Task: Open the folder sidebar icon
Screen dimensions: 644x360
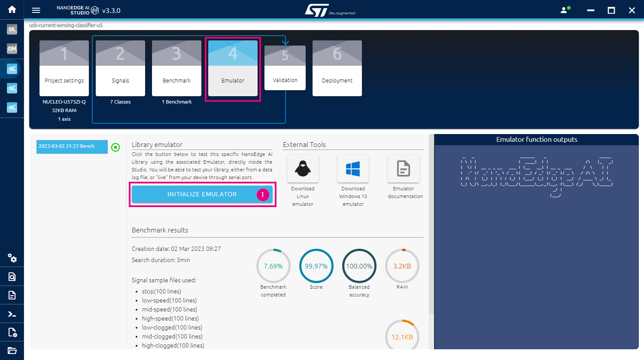Action: [x=12, y=351]
